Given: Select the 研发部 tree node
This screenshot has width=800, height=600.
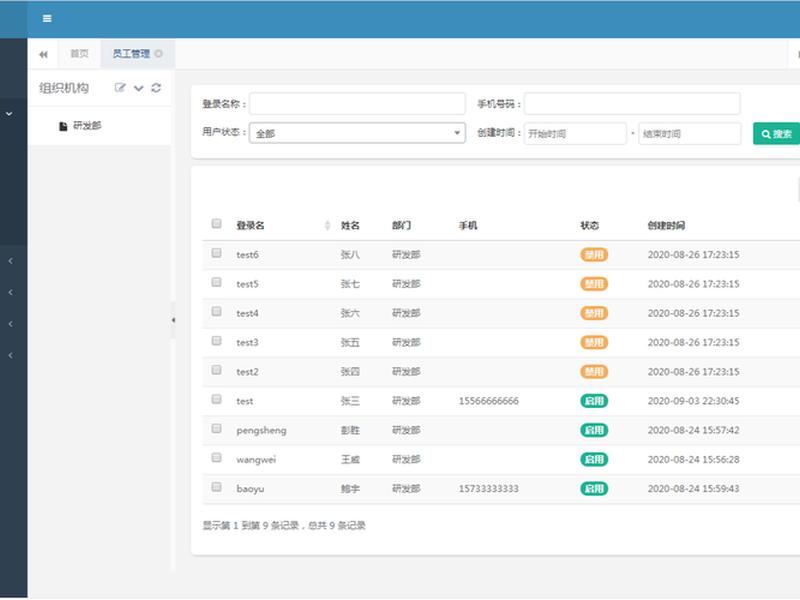Looking at the screenshot, I should click(x=87, y=126).
